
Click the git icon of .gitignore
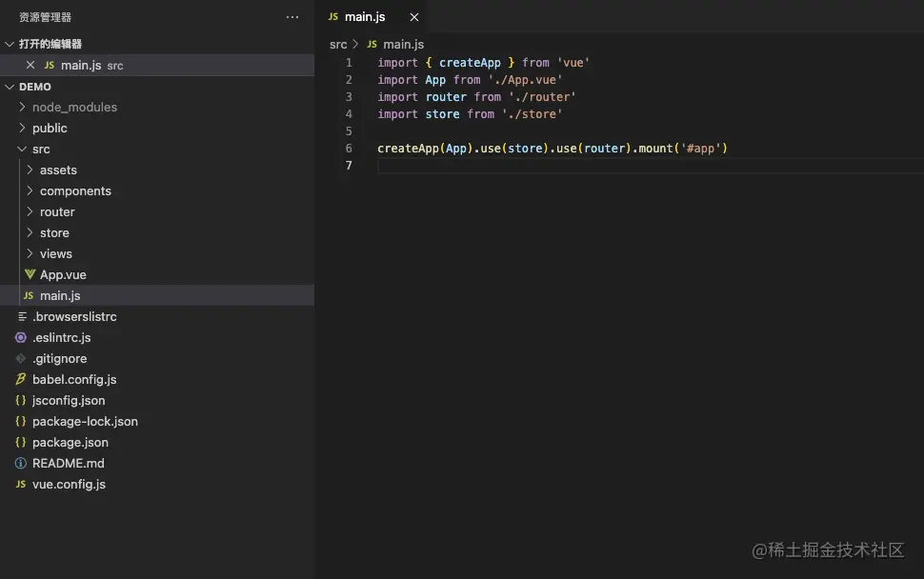(x=21, y=358)
